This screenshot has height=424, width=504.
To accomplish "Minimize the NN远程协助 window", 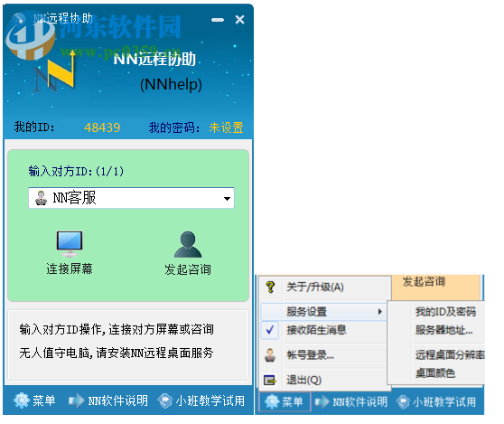I will (x=218, y=20).
